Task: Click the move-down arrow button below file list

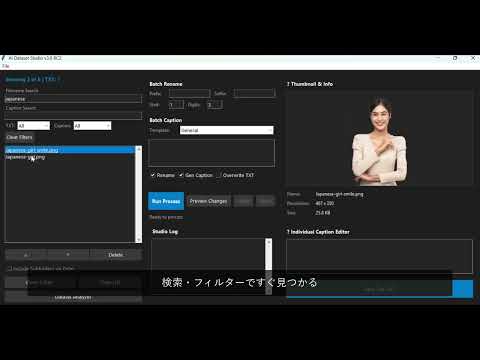Action: (x=68, y=255)
